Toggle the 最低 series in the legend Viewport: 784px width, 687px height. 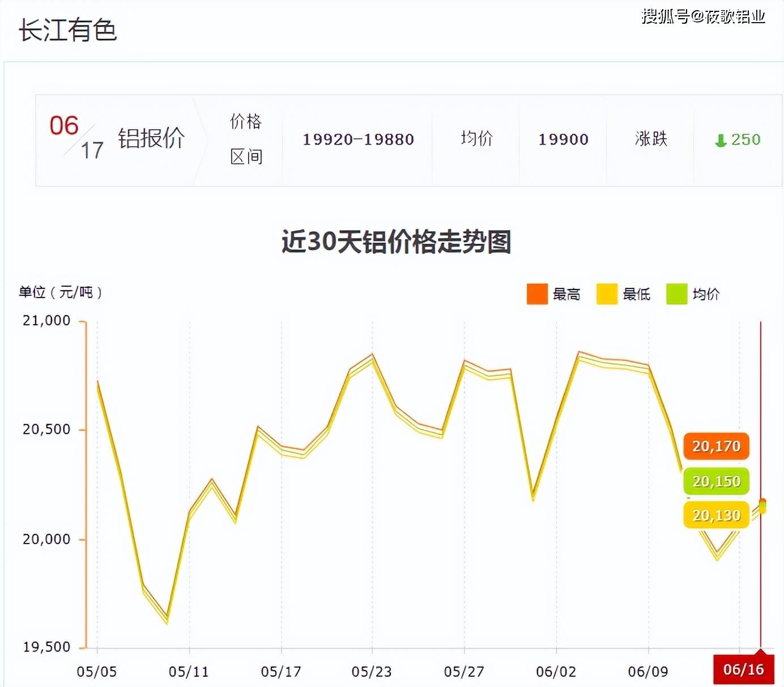click(624, 294)
